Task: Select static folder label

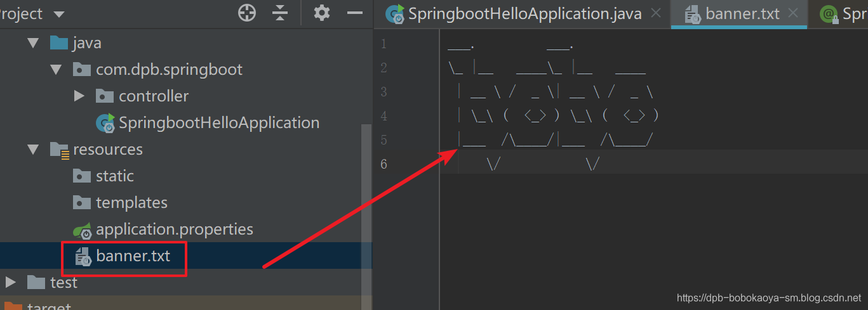Action: pyautogui.click(x=115, y=176)
